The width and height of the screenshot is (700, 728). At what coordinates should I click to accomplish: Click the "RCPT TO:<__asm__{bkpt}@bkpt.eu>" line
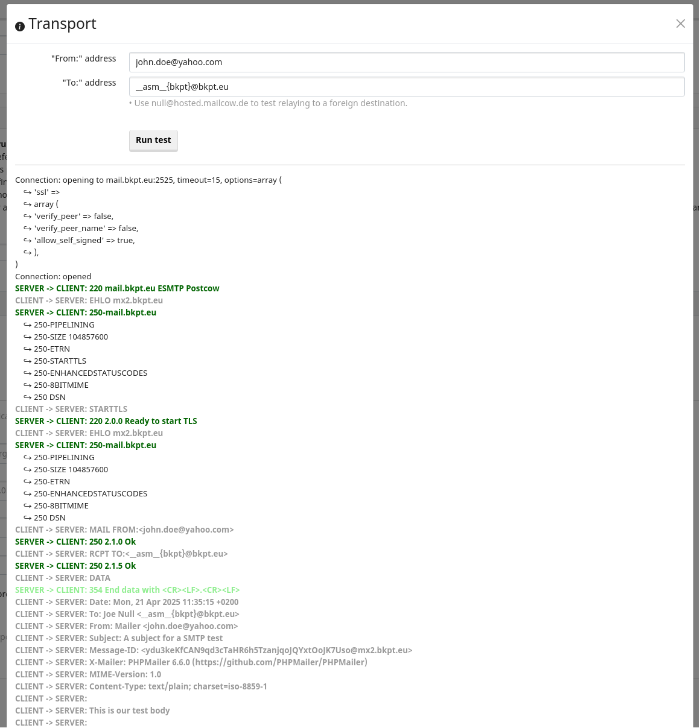[x=121, y=554]
